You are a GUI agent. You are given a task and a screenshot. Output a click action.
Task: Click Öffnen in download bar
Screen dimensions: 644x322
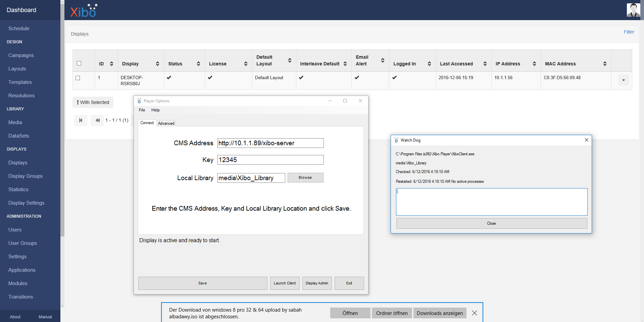(350, 313)
